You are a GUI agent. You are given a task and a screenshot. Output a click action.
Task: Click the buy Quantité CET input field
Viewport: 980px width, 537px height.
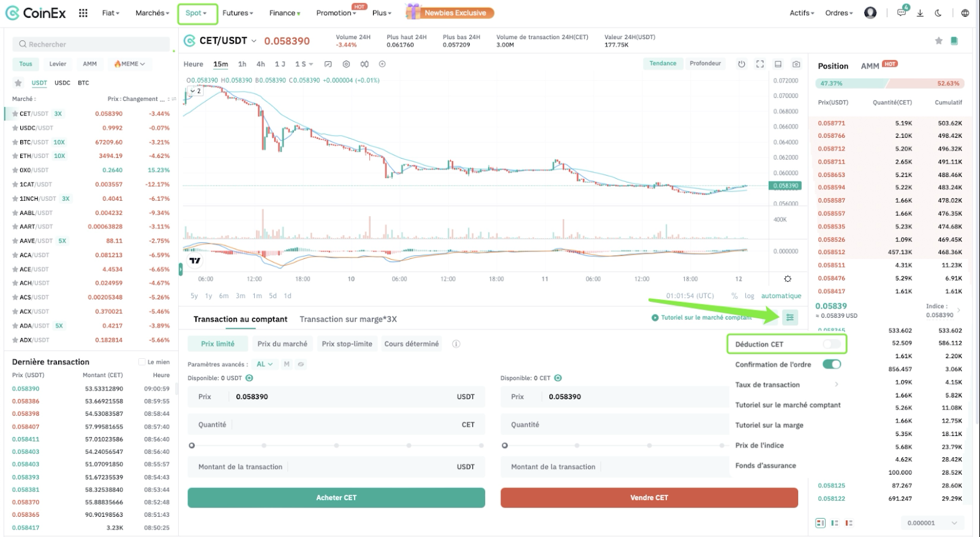336,424
